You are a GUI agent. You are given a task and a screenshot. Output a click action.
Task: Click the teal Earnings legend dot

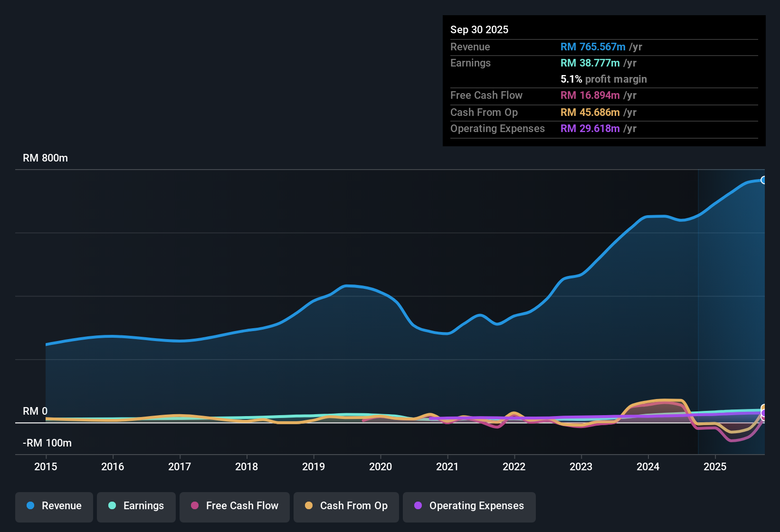(x=112, y=506)
